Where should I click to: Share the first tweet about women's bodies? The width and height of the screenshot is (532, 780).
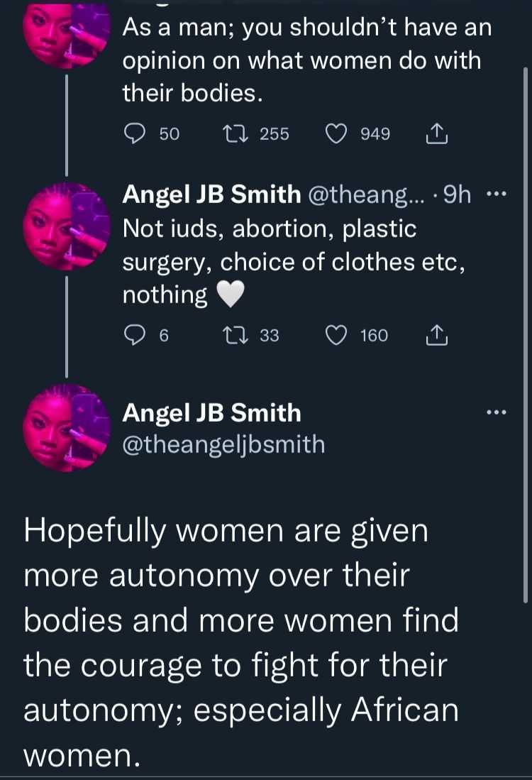tap(436, 134)
